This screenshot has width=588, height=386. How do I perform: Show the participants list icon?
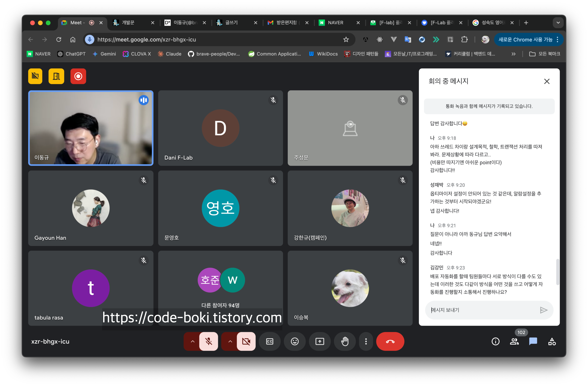pos(514,341)
